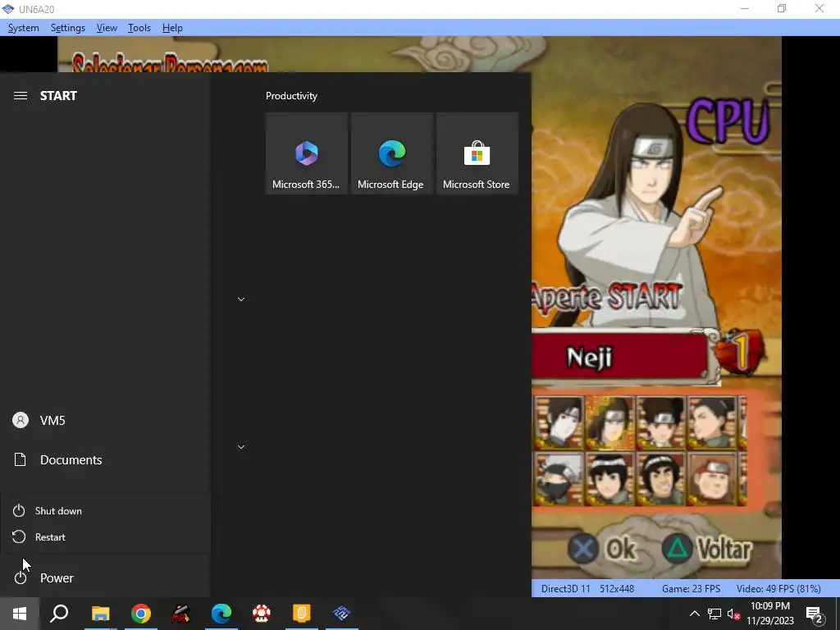Viewport: 840px width, 630px height.
Task: Select the young bowl-cut character portrait
Action: pos(609,479)
